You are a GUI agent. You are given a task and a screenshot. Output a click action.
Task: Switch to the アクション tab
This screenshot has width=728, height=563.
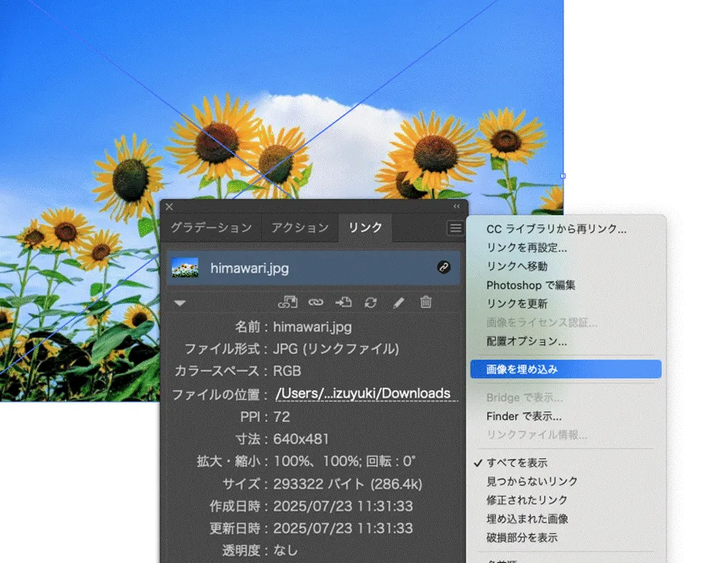[x=300, y=228]
